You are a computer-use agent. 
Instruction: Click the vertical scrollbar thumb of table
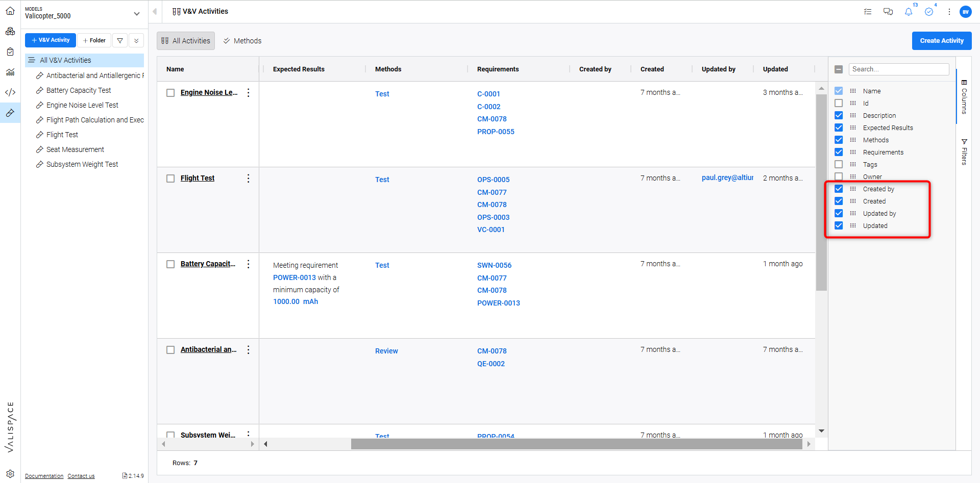[x=821, y=193]
